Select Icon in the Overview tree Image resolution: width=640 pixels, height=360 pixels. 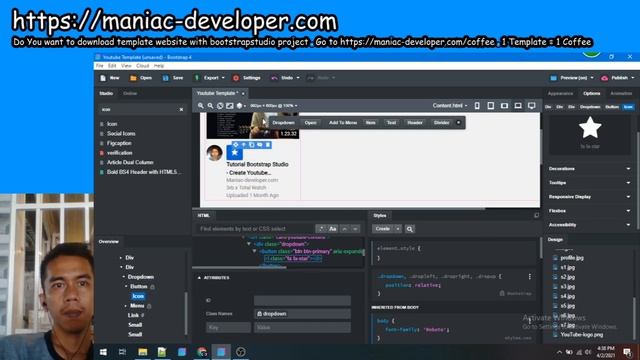(138, 296)
